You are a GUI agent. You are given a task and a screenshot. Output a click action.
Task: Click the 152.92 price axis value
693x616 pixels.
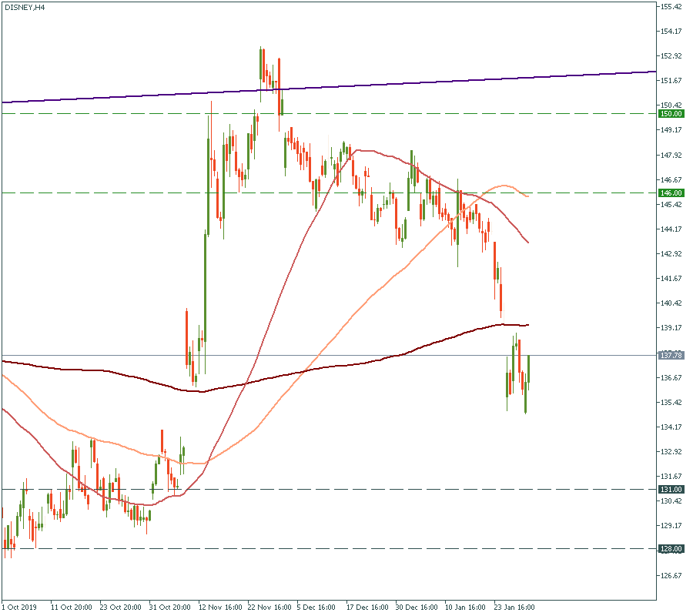[671, 56]
